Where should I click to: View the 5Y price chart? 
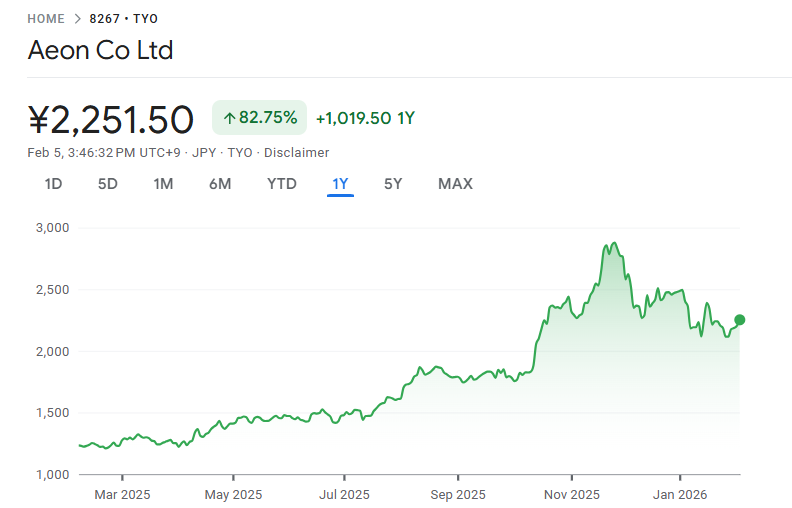tap(393, 184)
